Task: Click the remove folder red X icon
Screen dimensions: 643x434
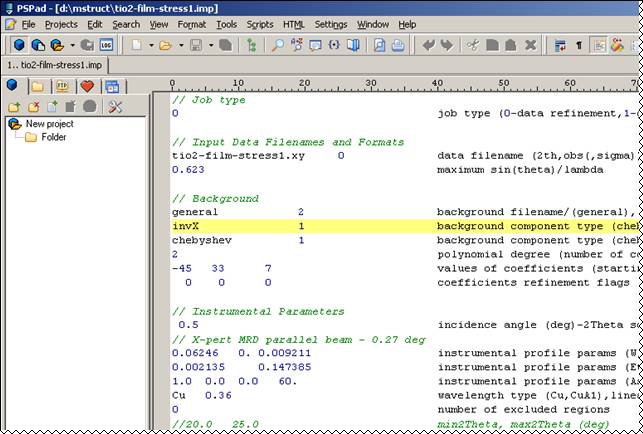Action: click(33, 107)
